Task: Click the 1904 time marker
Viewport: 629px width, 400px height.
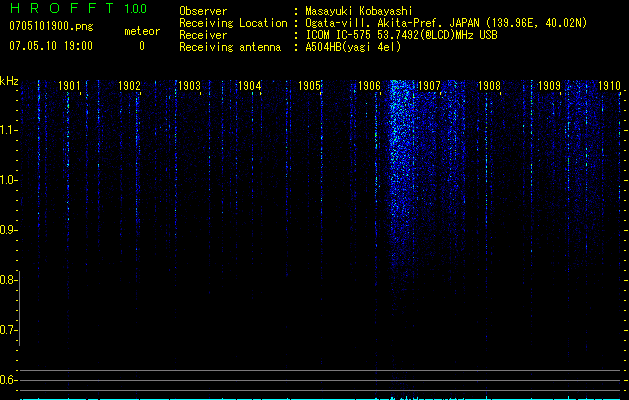Action: (x=250, y=86)
